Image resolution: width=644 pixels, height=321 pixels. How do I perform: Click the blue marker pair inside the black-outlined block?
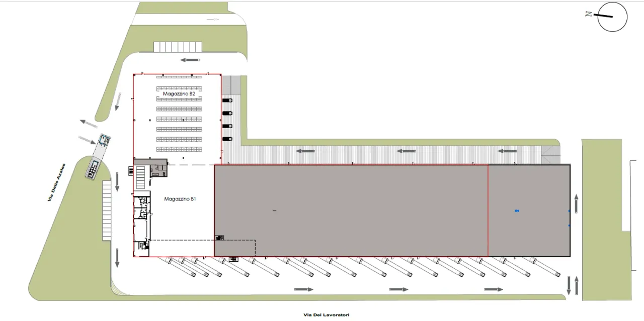click(517, 210)
